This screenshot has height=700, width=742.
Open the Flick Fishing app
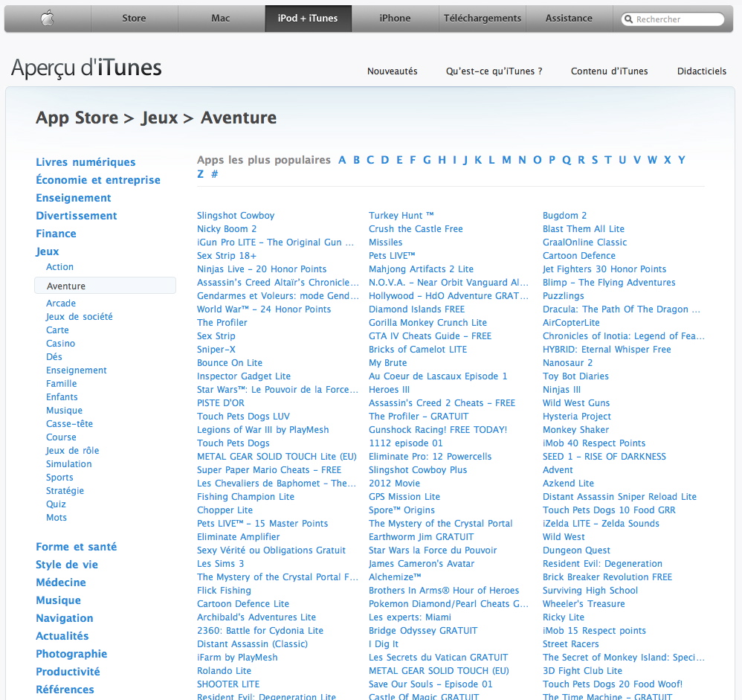pos(224,591)
